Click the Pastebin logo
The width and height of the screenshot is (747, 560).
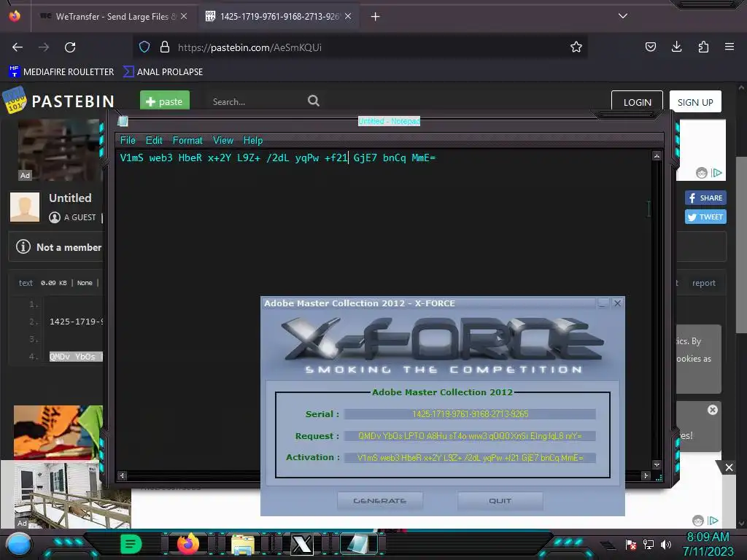(x=58, y=101)
